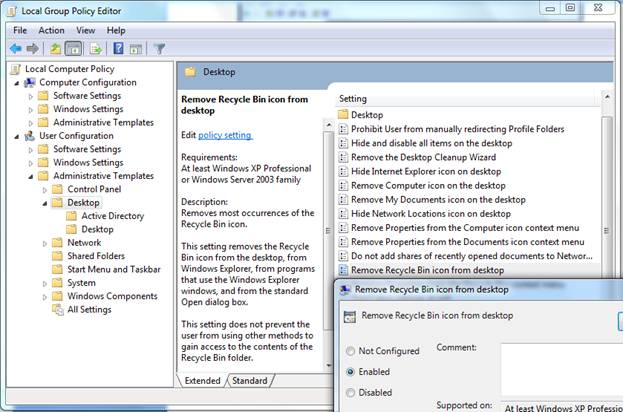Toggle the Show/Hide Console Tree icon
Image resolution: width=623 pixels, height=412 pixels.
point(74,49)
